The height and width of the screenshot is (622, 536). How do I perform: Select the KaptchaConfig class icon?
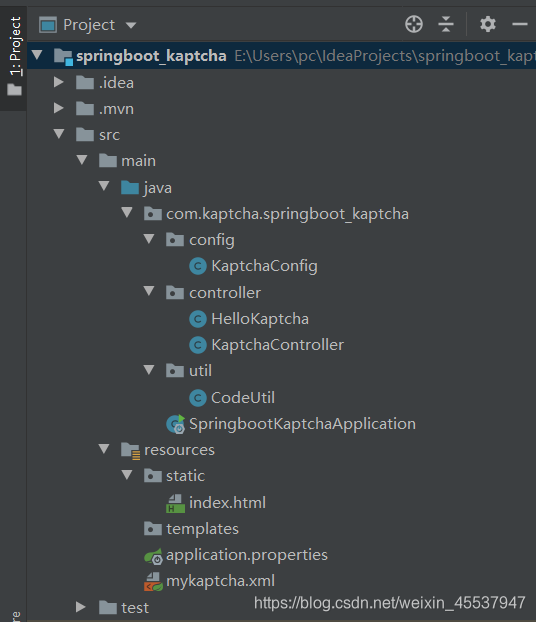pyautogui.click(x=198, y=266)
